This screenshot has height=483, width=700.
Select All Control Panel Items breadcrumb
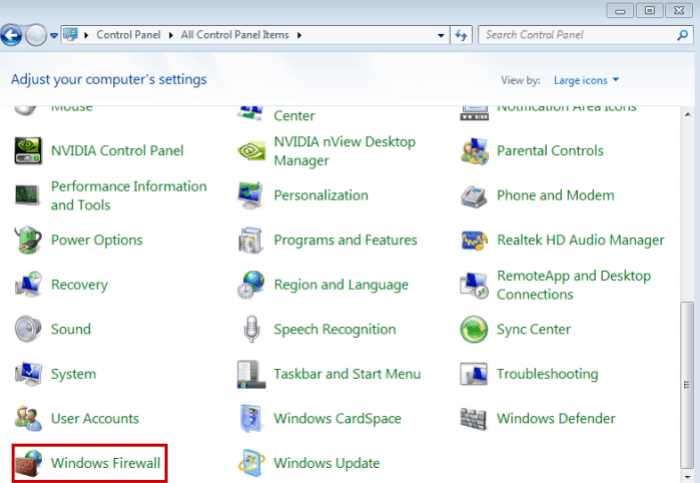pos(235,35)
